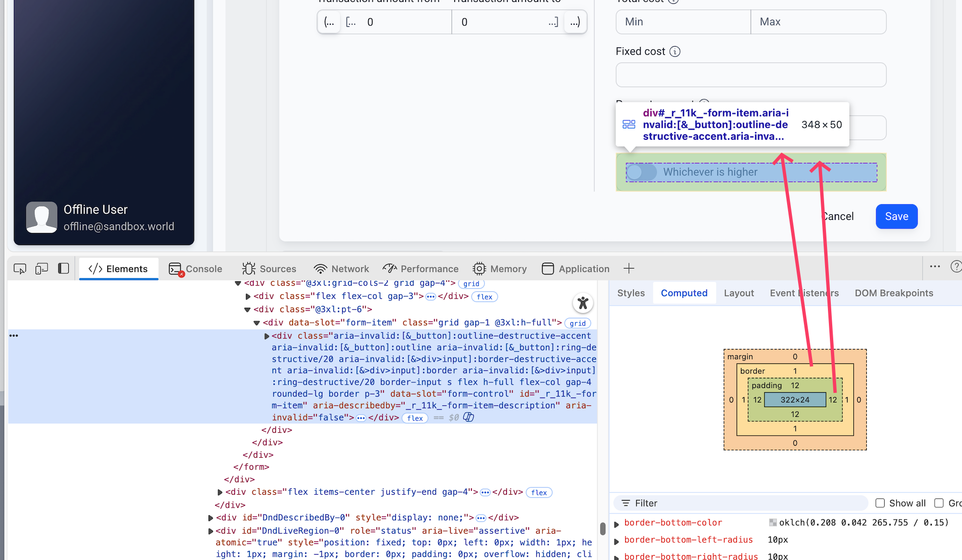962x560 pixels.
Task: Click the Network wifi icon
Action: point(320,268)
